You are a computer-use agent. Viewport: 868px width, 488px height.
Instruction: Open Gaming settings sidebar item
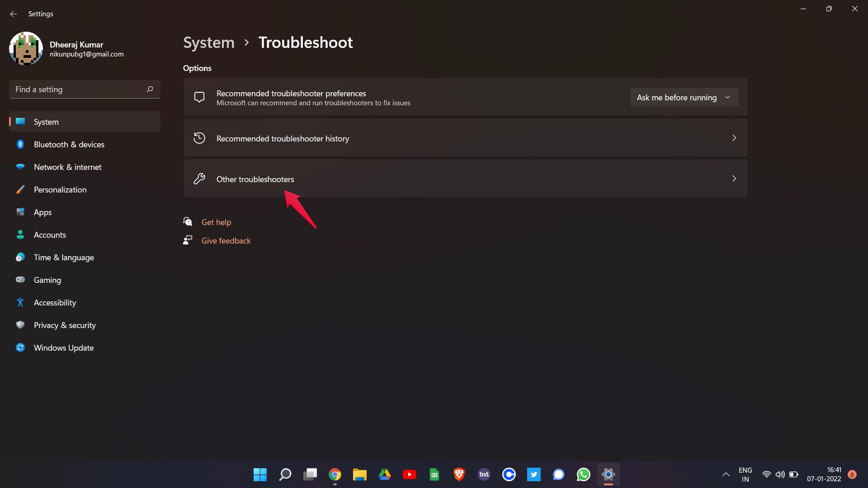pyautogui.click(x=47, y=279)
